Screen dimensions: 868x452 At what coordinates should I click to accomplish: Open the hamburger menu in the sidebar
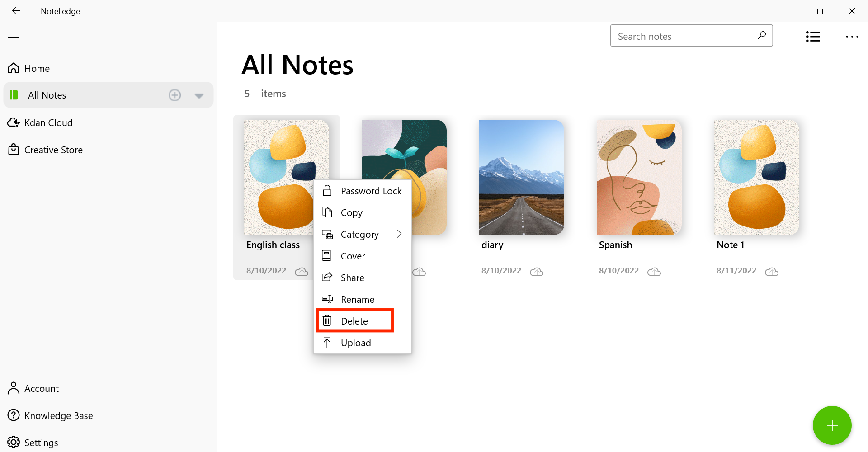click(x=14, y=35)
